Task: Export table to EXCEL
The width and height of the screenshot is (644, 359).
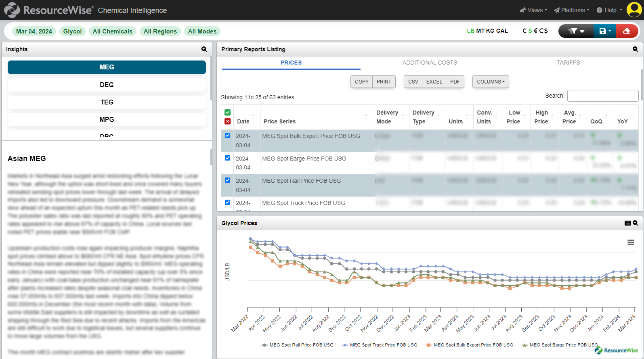Action: pos(434,81)
